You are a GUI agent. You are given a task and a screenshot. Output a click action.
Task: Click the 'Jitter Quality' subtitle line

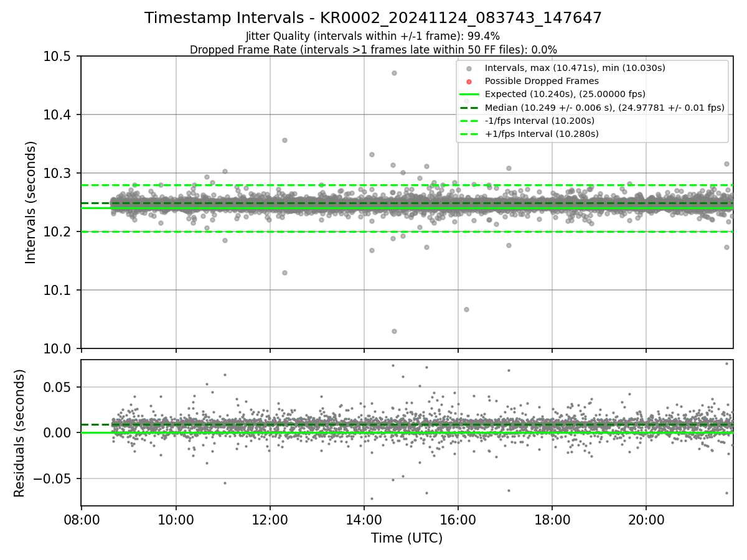[373, 37]
